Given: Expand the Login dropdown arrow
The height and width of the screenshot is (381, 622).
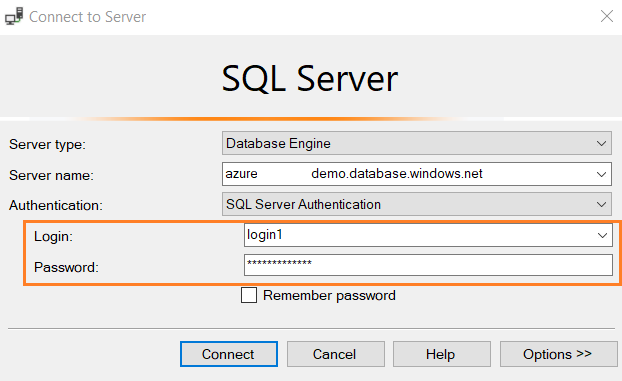Looking at the screenshot, I should pos(602,235).
